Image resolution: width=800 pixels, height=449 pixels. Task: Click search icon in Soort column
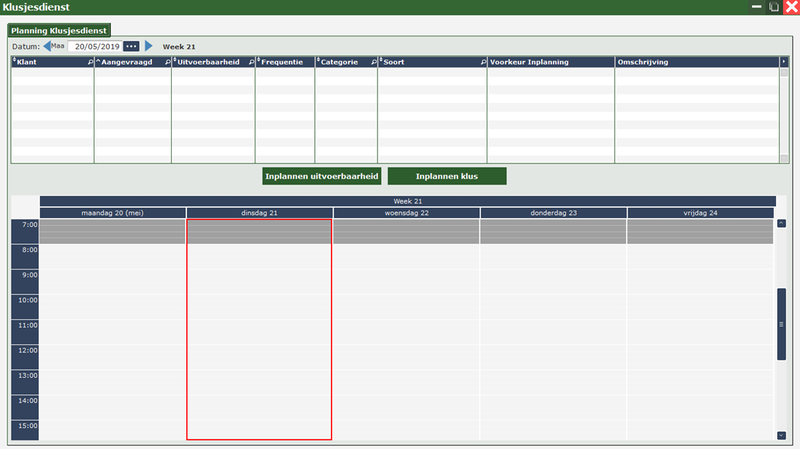[483, 62]
